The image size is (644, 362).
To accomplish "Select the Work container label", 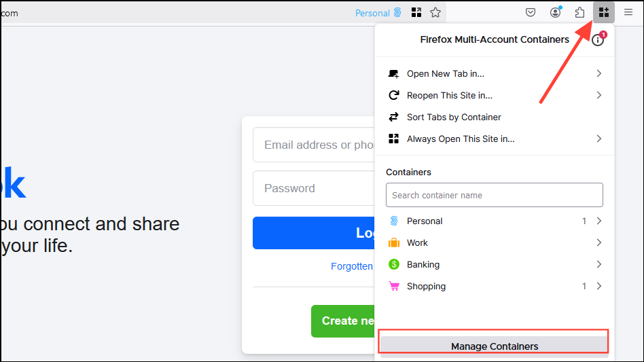I will 417,242.
